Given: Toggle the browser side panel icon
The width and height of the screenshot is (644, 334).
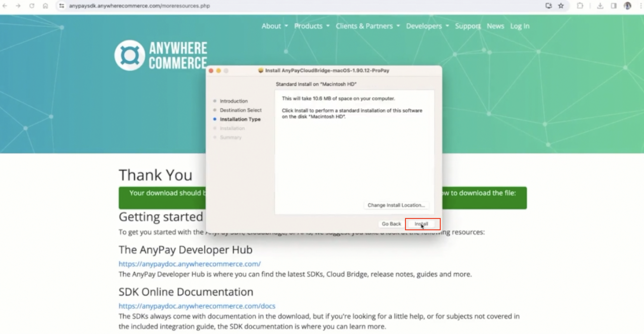Looking at the screenshot, I should (614, 6).
